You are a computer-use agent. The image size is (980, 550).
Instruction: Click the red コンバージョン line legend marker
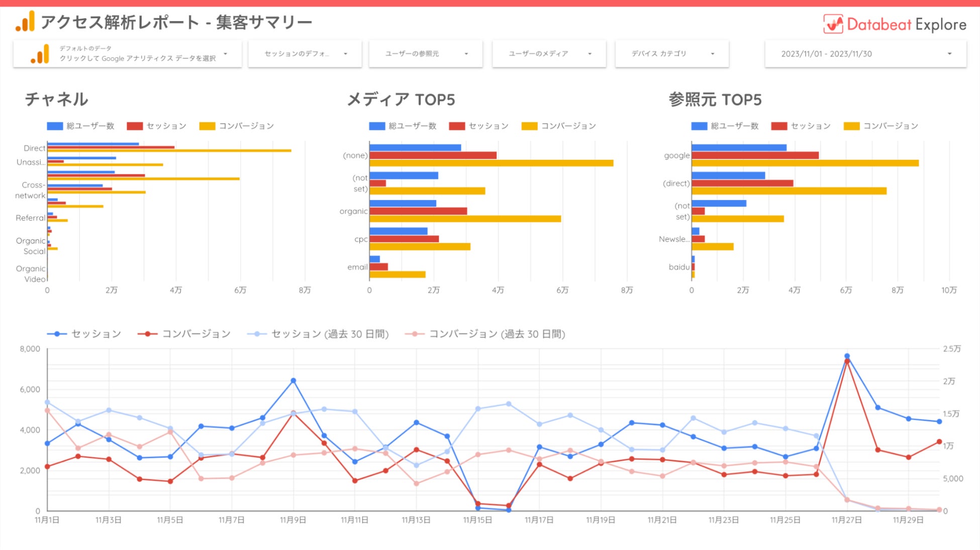pos(147,334)
